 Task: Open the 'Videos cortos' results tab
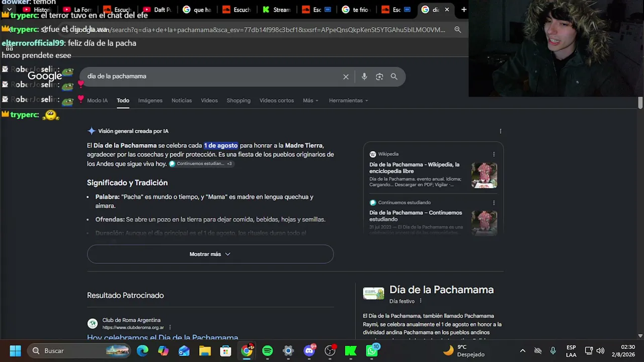[x=277, y=101]
